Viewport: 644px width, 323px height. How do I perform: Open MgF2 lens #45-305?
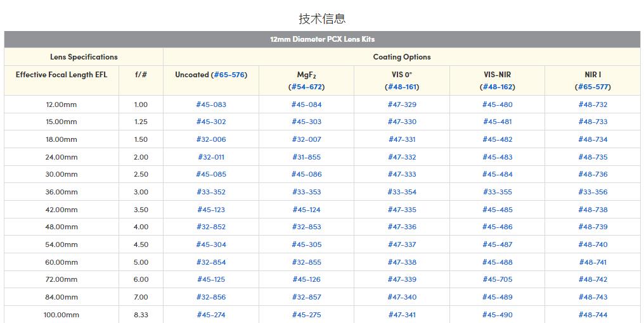(x=306, y=244)
